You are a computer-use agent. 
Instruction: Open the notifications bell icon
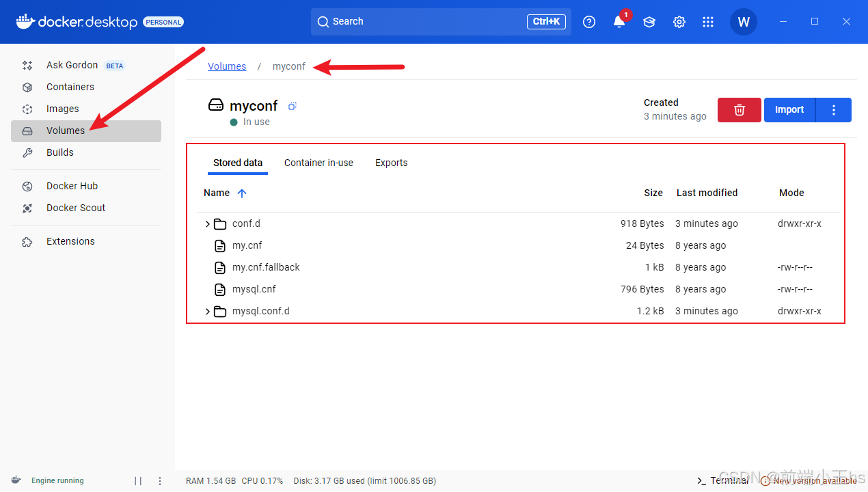pyautogui.click(x=619, y=22)
